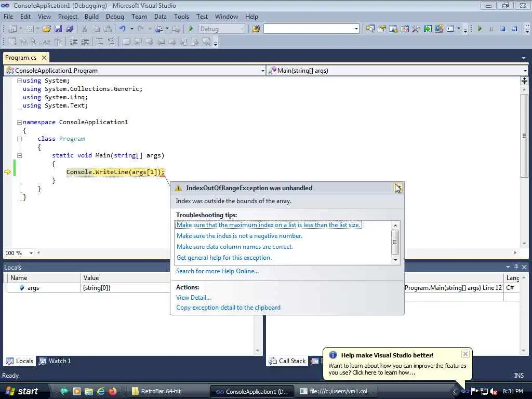Click the Save (floppy disk) icon
Image resolution: width=532 pixels, height=399 pixels.
(58, 29)
